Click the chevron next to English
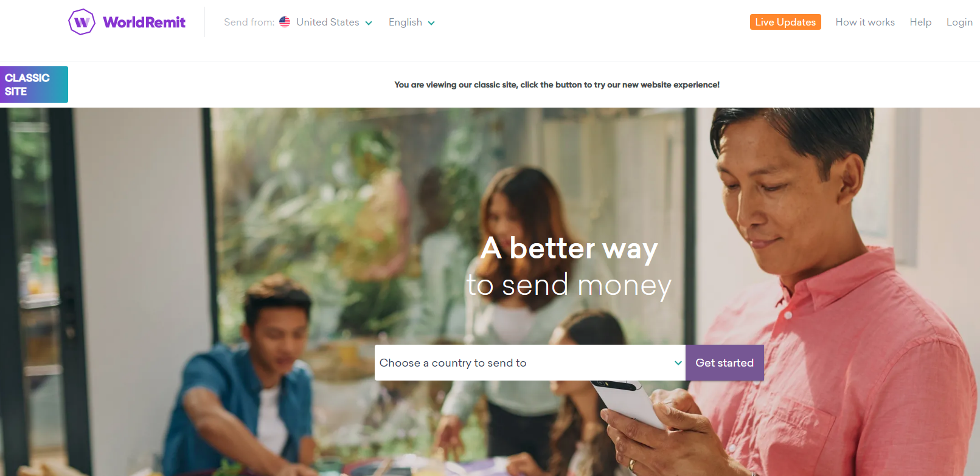Viewport: 980px width, 476px height. (x=431, y=23)
